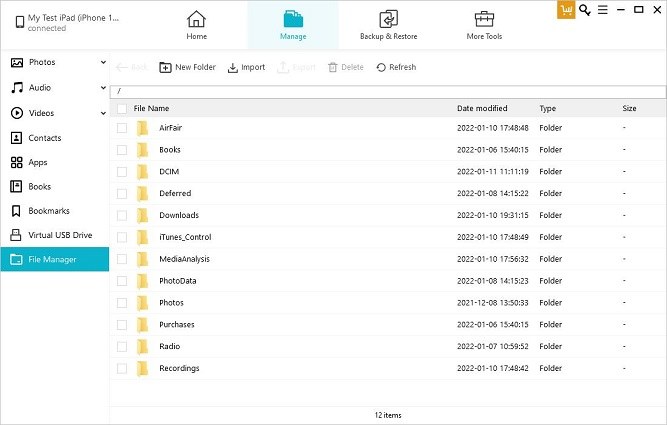Click the Downloads folder icon
The width and height of the screenshot is (667, 425).
[143, 215]
